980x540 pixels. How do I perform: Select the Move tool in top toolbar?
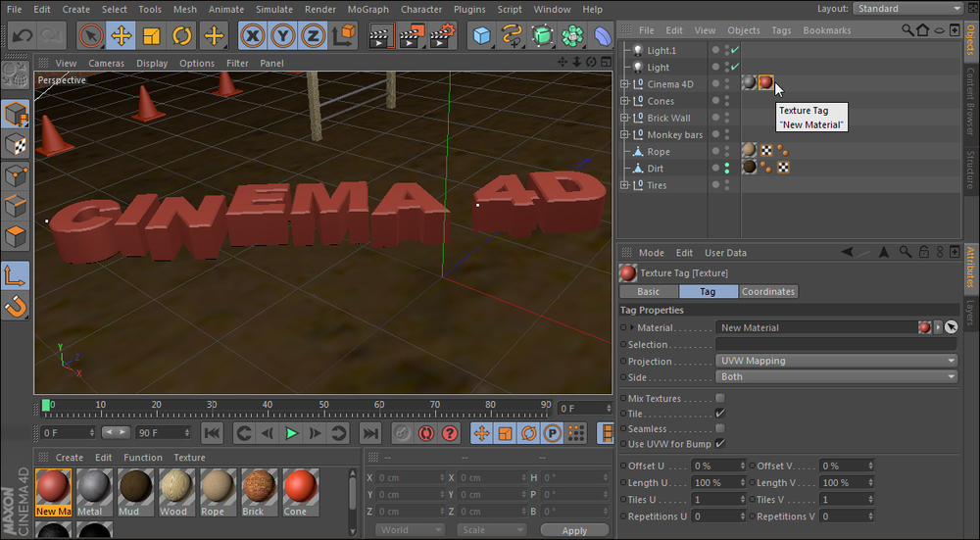click(122, 36)
